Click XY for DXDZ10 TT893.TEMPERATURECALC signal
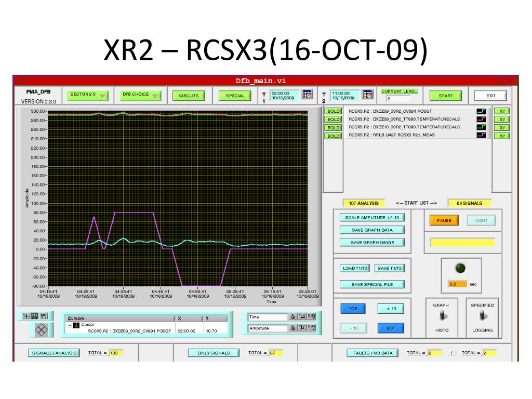532x399 pixels. click(x=502, y=128)
